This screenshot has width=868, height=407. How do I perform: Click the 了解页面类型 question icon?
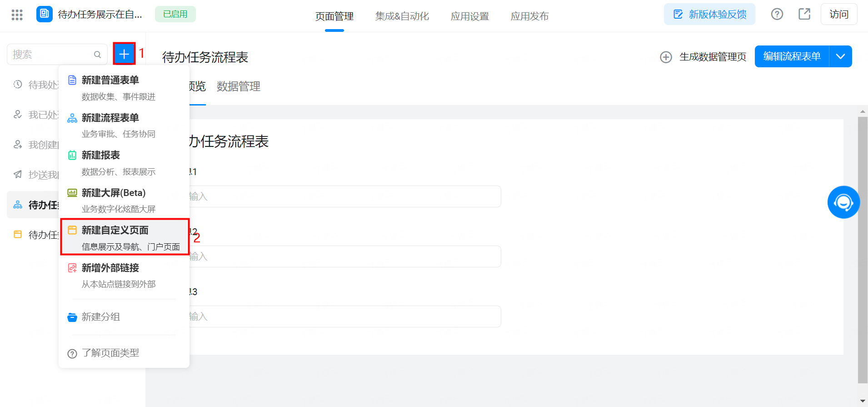(72, 353)
